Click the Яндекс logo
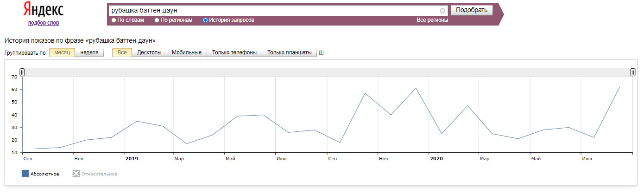Screen dimensions: 644x195 tap(43, 10)
